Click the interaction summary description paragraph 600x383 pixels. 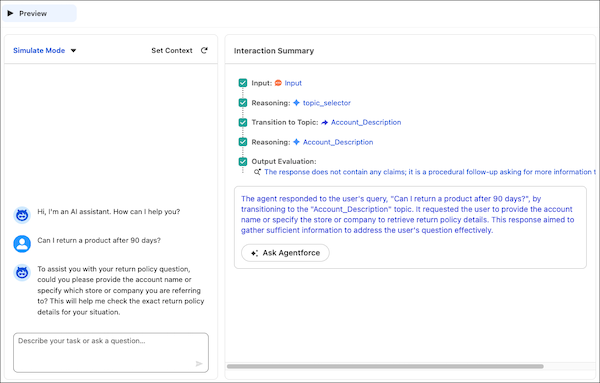click(408, 214)
